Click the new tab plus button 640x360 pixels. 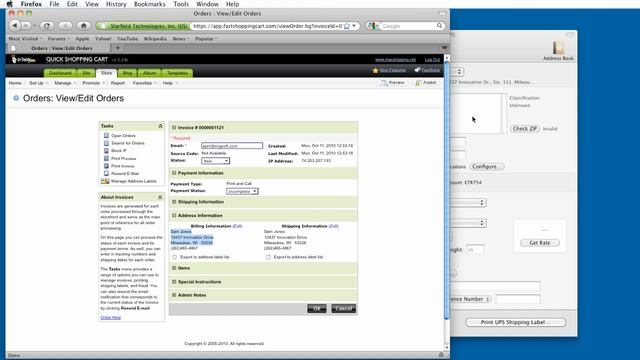click(x=118, y=48)
